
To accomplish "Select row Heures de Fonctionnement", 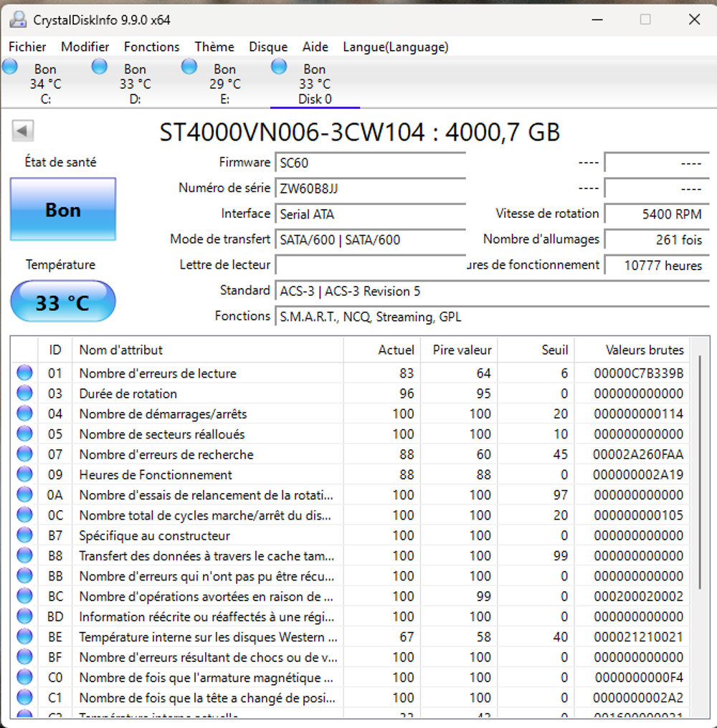I will tap(351, 474).
